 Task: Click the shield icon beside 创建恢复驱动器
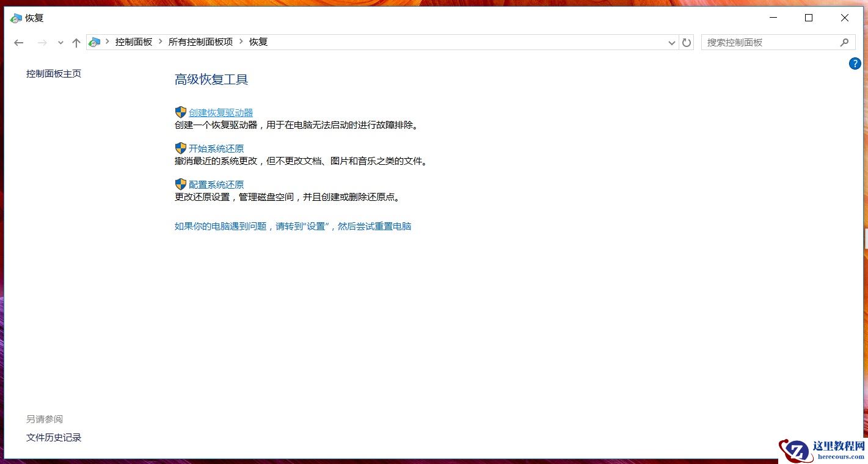[180, 112]
